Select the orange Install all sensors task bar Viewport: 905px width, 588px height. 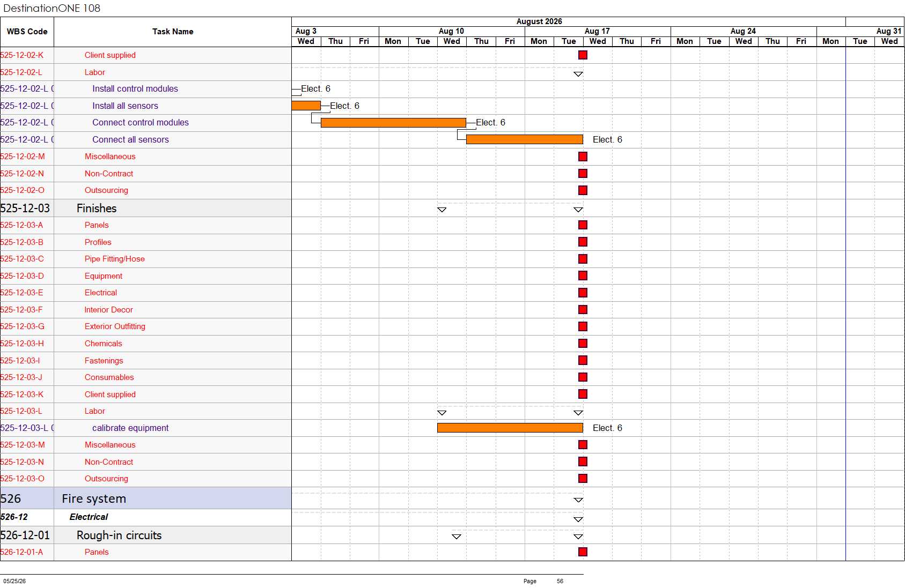pos(306,106)
